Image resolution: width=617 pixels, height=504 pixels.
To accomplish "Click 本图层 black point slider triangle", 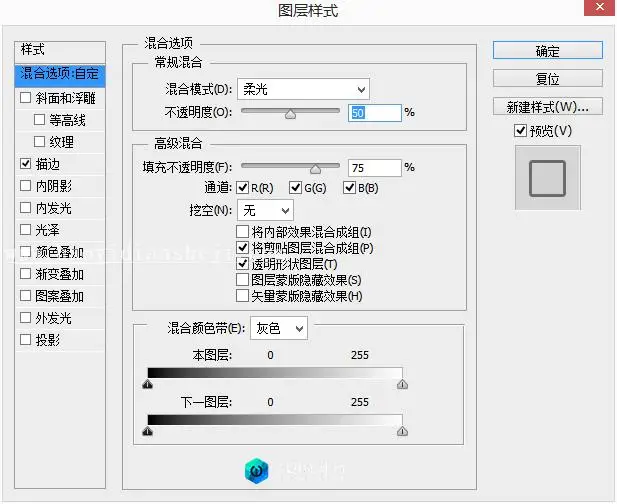I will coord(148,384).
